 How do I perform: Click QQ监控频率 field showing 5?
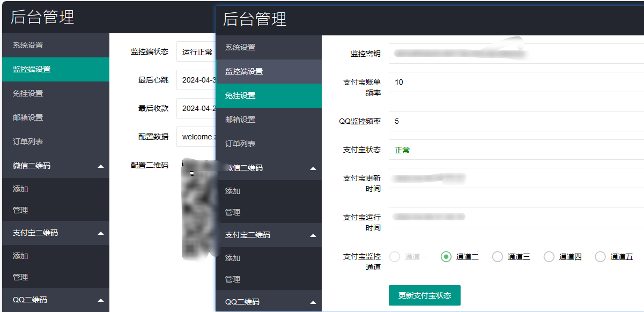[516, 121]
